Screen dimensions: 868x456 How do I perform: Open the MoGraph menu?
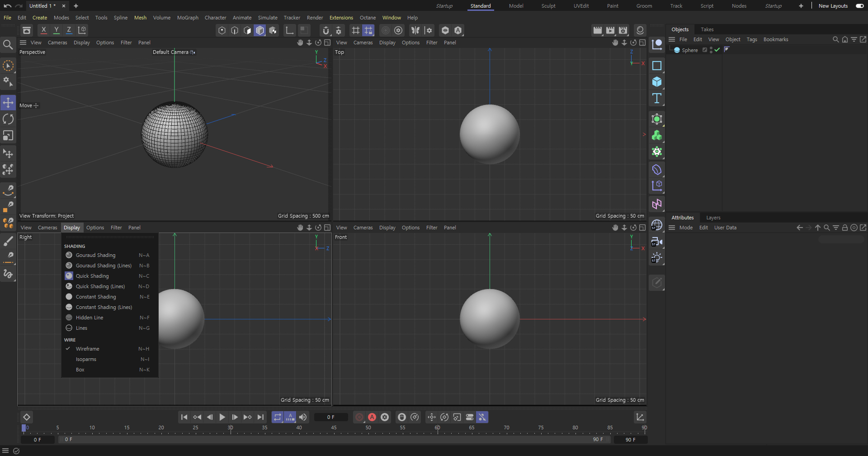click(x=188, y=18)
